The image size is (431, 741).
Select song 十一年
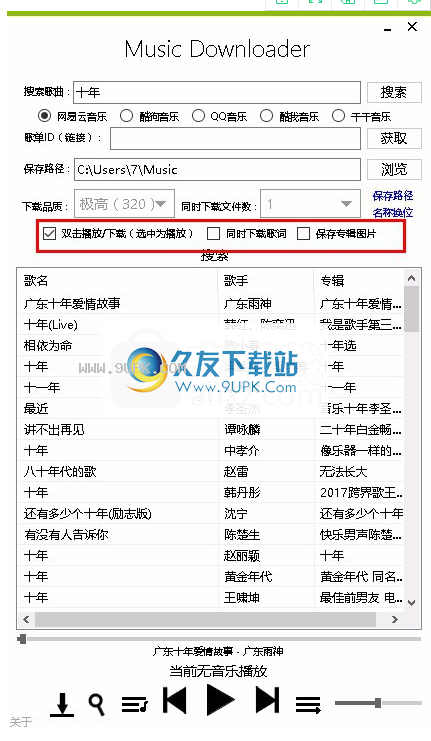42,388
